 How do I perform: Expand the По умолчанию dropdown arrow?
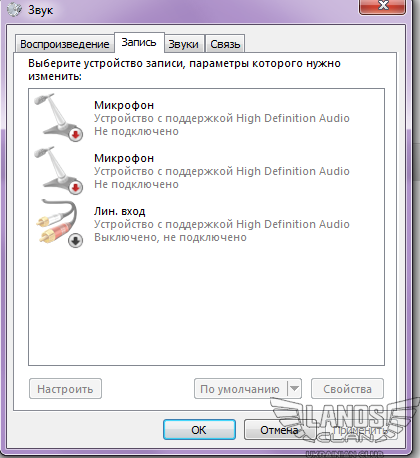294,388
